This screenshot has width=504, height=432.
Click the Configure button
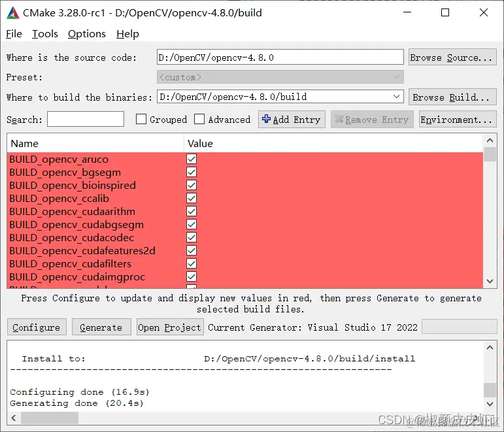[x=37, y=327]
